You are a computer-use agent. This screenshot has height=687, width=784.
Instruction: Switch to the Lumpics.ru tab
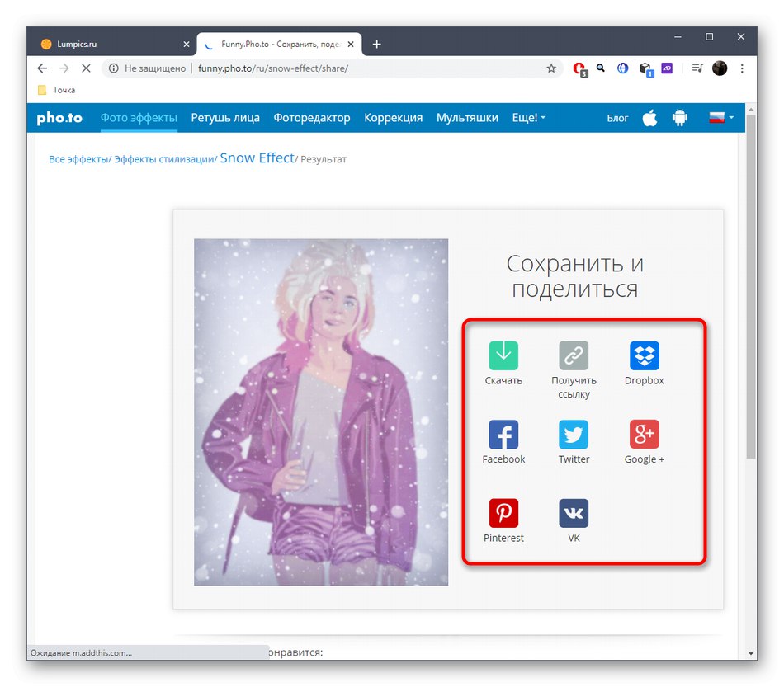[x=112, y=44]
